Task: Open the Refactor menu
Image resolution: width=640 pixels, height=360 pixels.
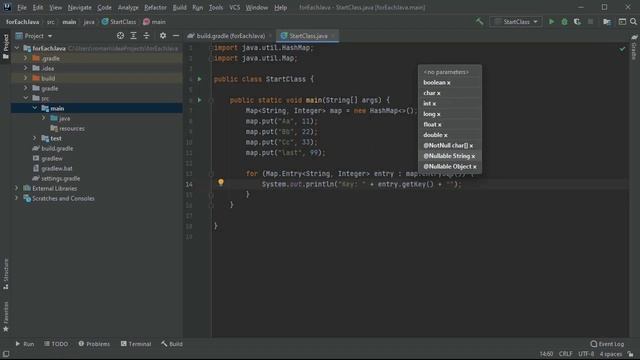Action: pos(155,7)
